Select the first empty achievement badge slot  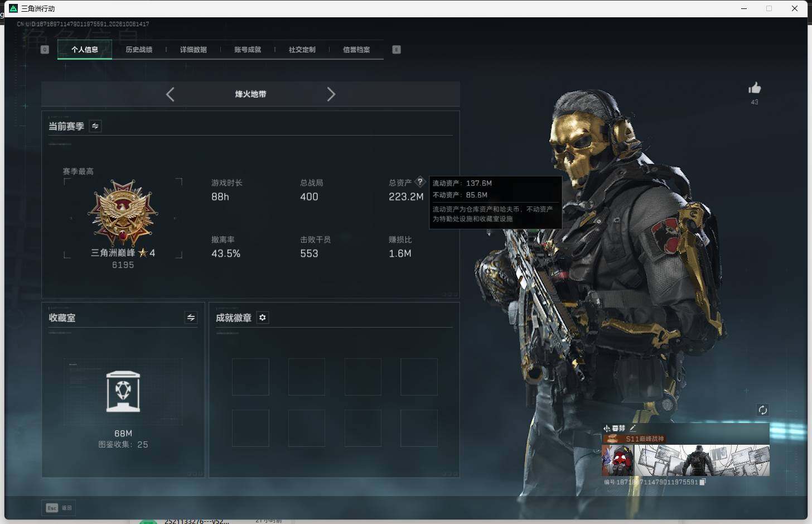pos(250,377)
